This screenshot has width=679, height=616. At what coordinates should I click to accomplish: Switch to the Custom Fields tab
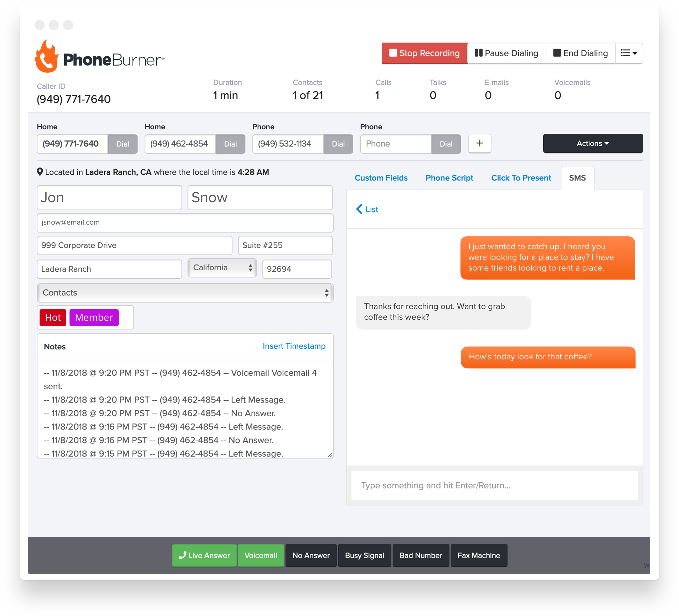click(381, 178)
